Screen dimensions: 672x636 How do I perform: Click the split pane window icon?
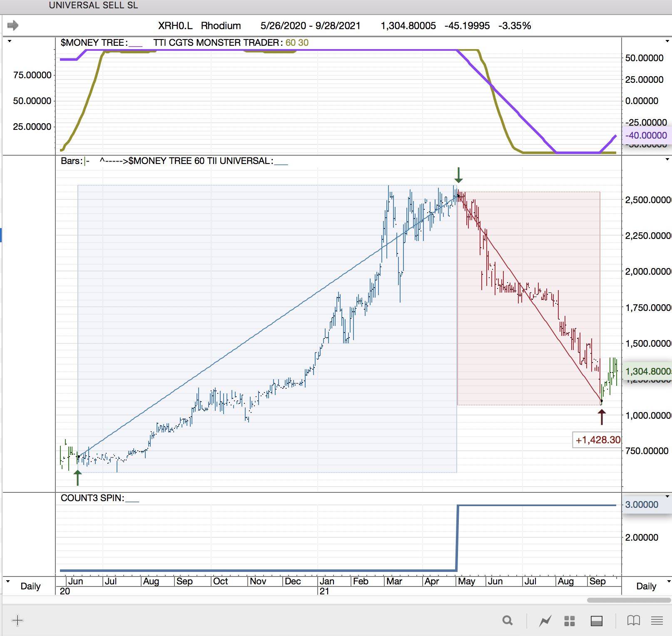(x=596, y=621)
